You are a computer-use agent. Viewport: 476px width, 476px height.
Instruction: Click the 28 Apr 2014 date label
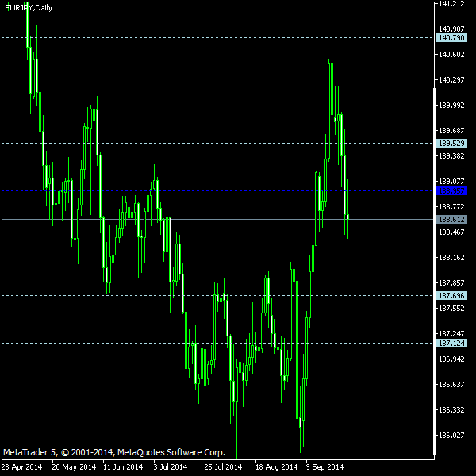(x=21, y=466)
